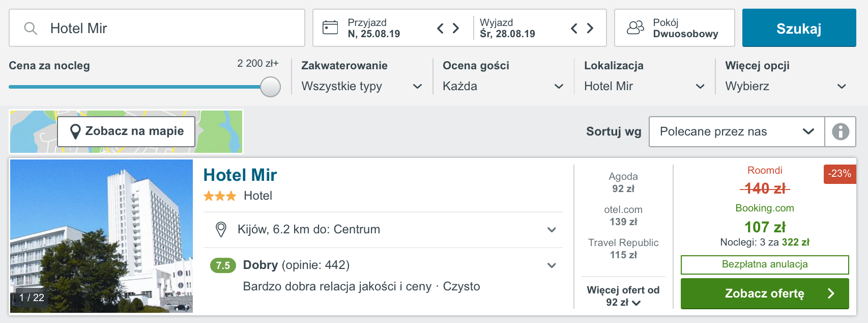Advance arrival date one day
Image resolution: width=868 pixels, height=323 pixels.
(x=456, y=28)
